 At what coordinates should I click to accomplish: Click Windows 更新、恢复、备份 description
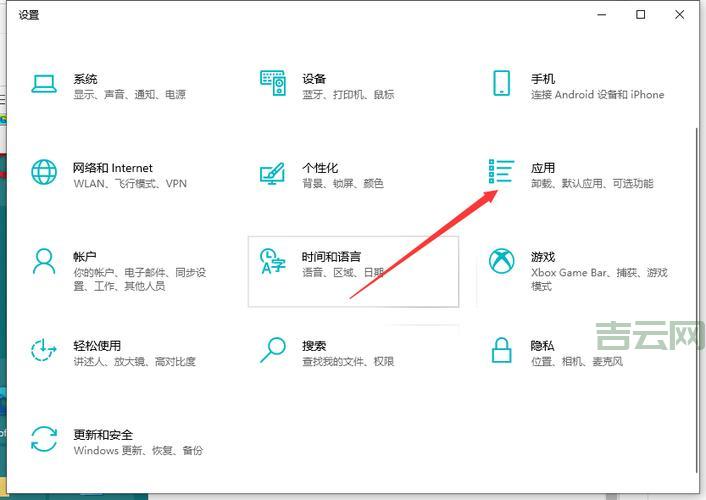(x=138, y=450)
